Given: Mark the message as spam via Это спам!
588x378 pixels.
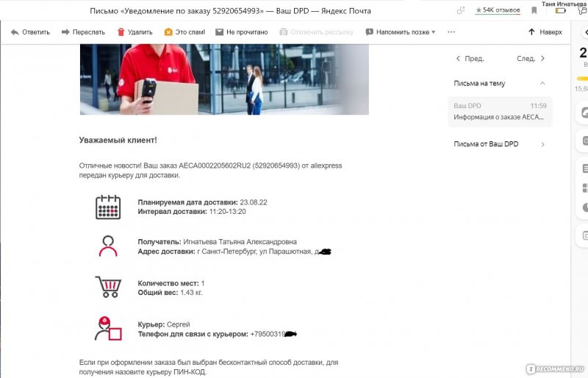Looking at the screenshot, I should [185, 32].
